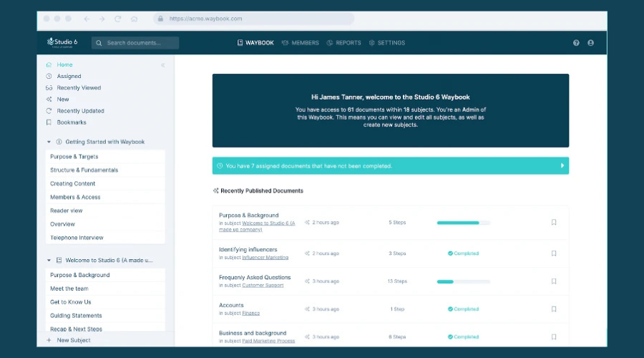
Task: Open Creating Content document
Action: [x=105, y=184]
